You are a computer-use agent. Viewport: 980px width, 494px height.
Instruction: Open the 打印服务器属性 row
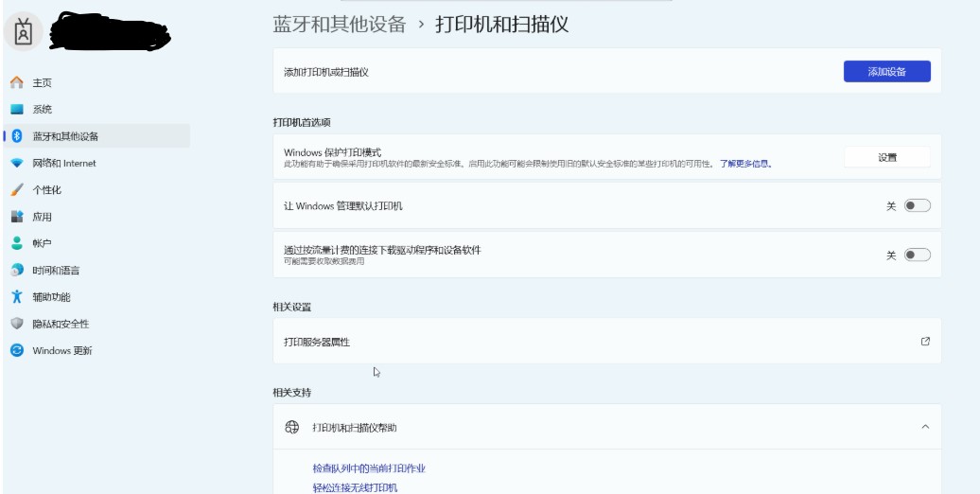click(x=607, y=341)
